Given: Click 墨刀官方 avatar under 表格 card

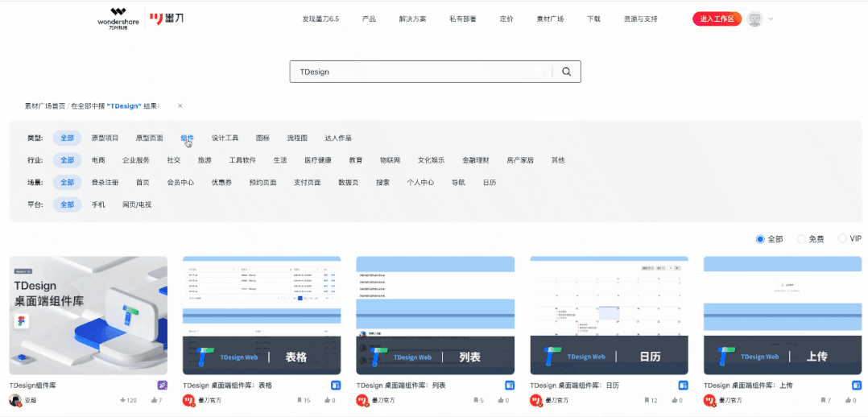Looking at the screenshot, I should click(189, 400).
